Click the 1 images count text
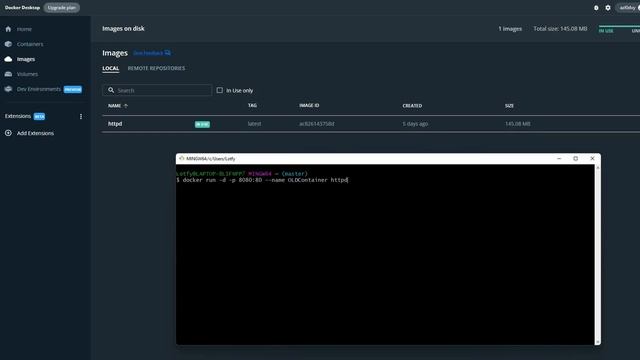Screen dimensions: 640x360 pos(510,29)
